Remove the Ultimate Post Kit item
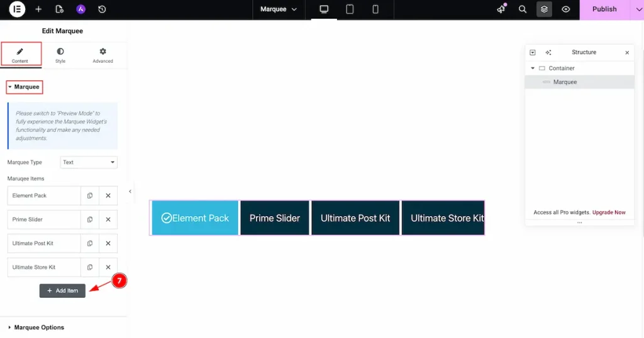The height and width of the screenshot is (338, 644). 108,243
